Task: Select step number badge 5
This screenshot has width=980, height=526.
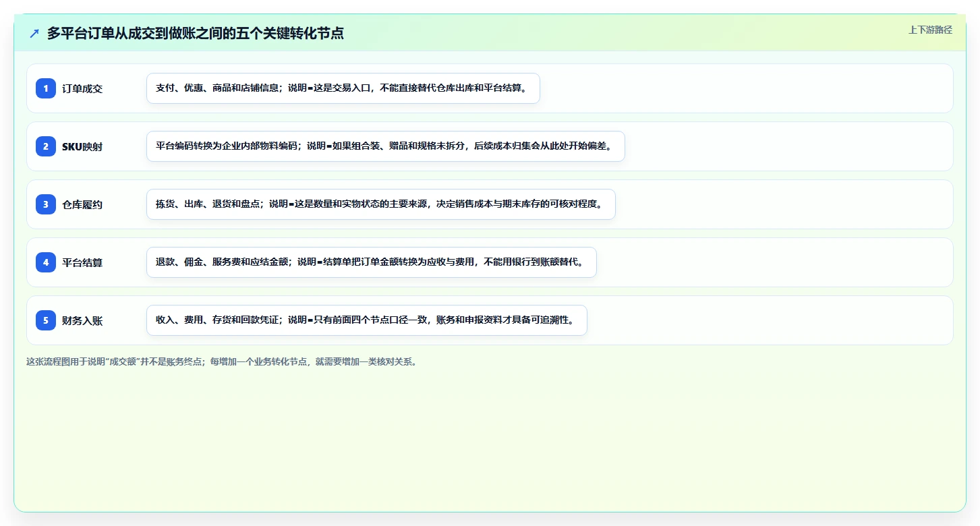Action: (46, 320)
